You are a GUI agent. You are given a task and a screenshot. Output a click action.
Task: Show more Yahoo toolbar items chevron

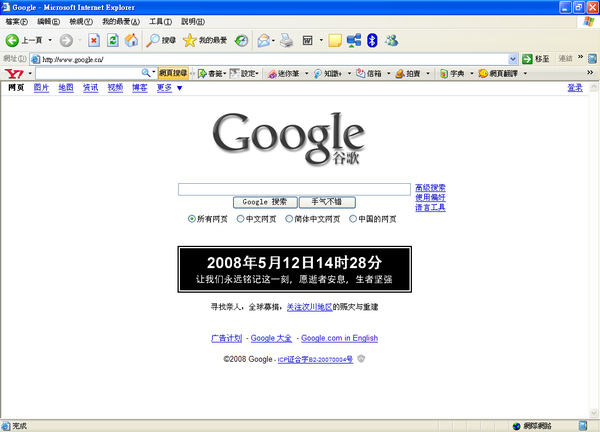(x=590, y=72)
